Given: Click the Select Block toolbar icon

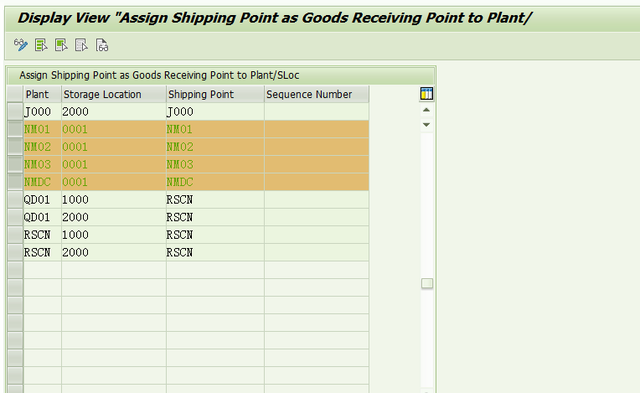Looking at the screenshot, I should (61, 45).
